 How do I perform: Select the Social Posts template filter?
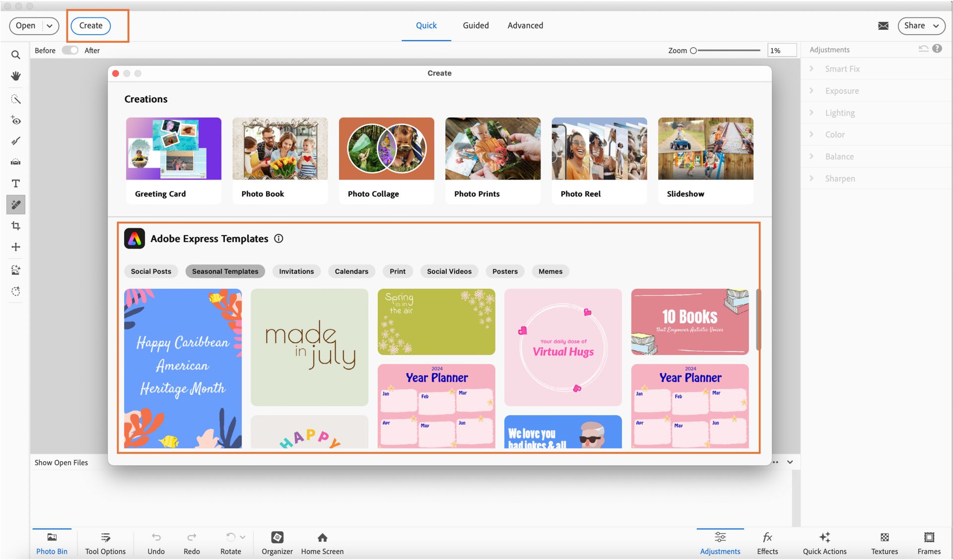pos(150,271)
